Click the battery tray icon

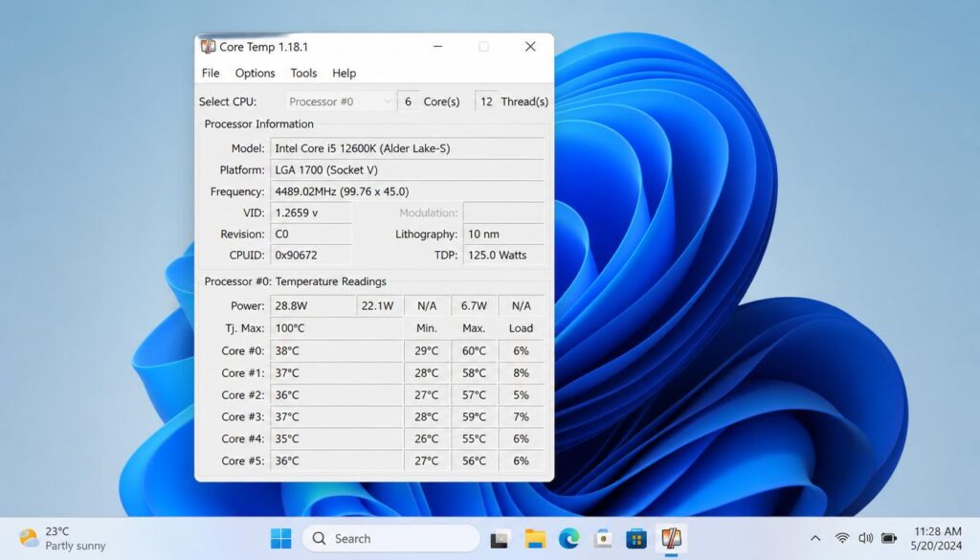(889, 538)
